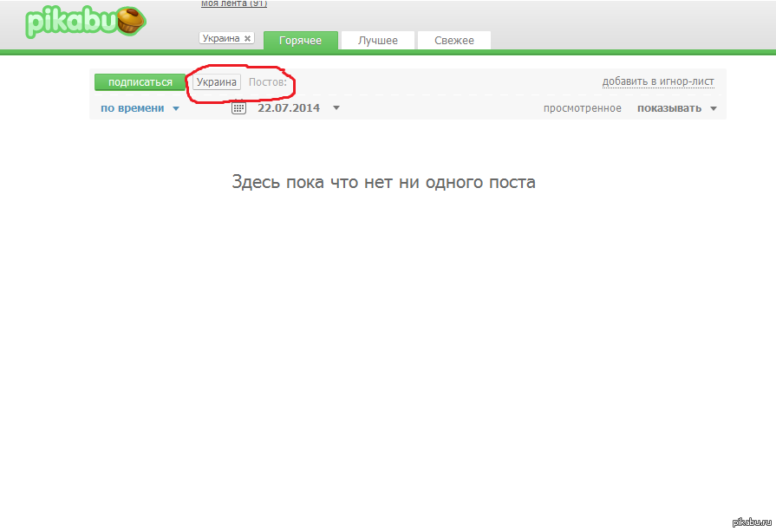Open the по времени sort dropdown
Screen dimensions: 776x532
point(132,108)
